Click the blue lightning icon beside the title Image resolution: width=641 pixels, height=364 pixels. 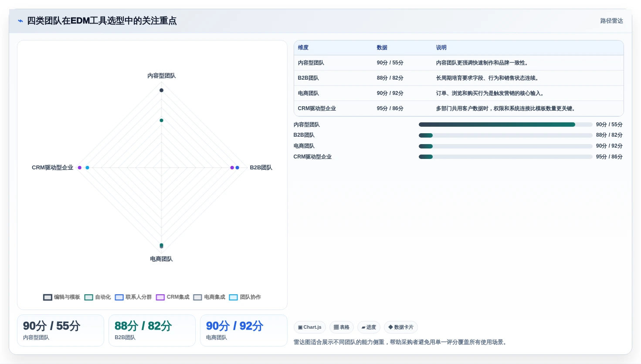20,21
